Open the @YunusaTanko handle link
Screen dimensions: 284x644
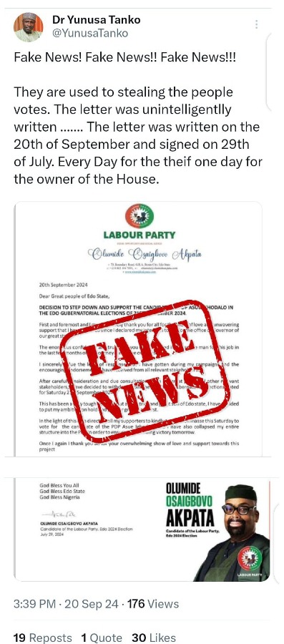coord(90,33)
